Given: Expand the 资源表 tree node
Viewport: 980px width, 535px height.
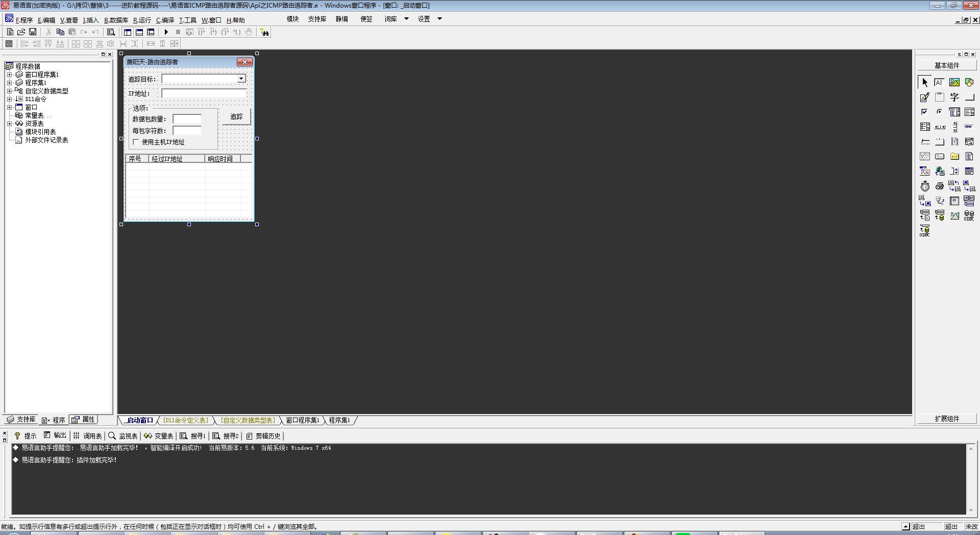Looking at the screenshot, I should click(9, 124).
